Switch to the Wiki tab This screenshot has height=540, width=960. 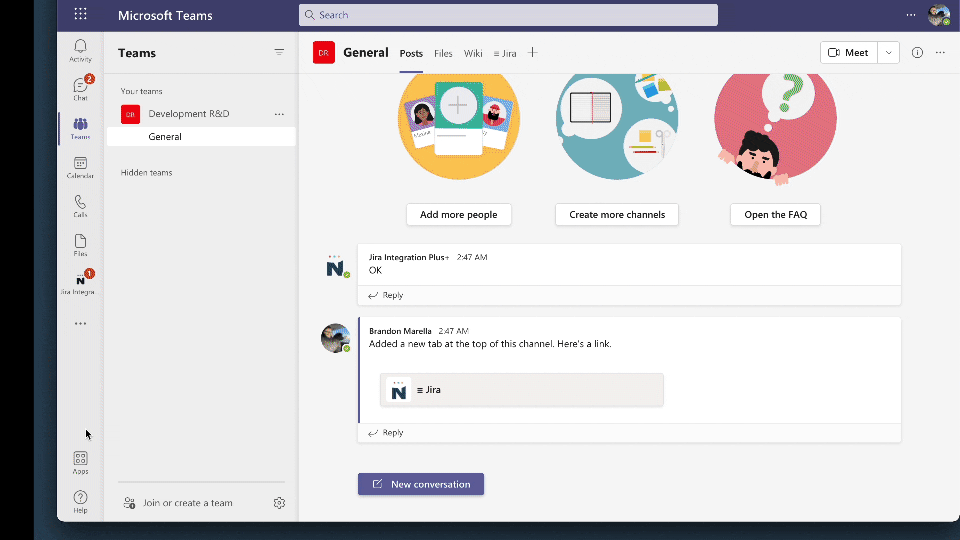pos(473,53)
